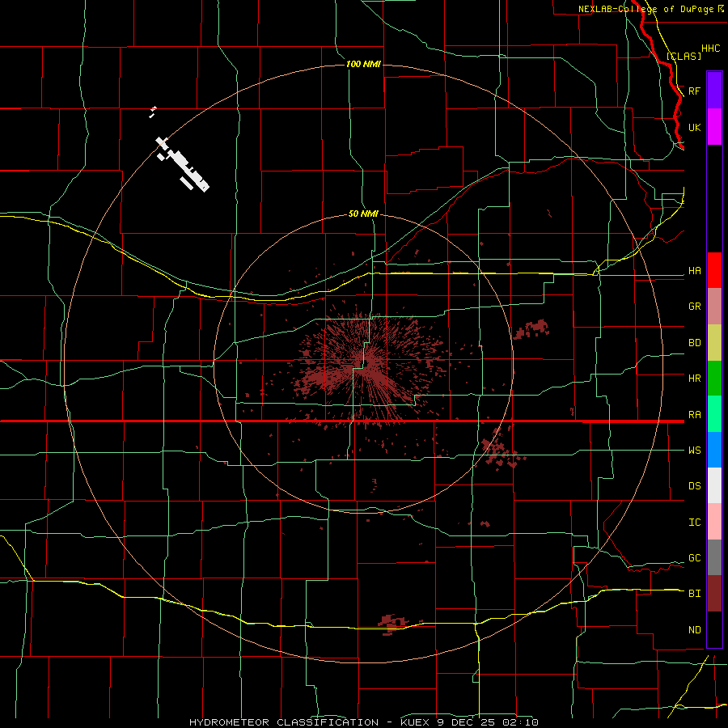
Task: Click the RA legend label
Action: [x=694, y=415]
